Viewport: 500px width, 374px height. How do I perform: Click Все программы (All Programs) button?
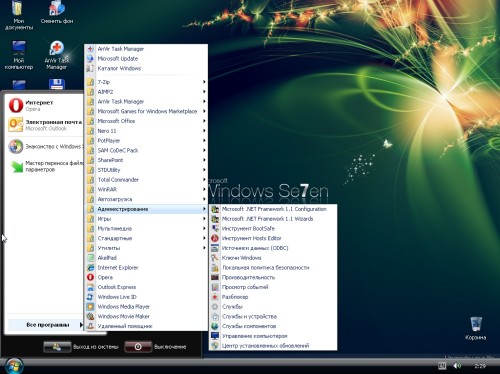tap(46, 325)
